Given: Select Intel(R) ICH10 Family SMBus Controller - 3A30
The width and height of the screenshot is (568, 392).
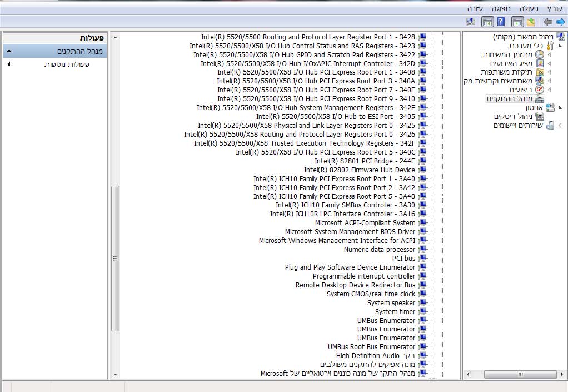Looking at the screenshot, I should point(345,205).
